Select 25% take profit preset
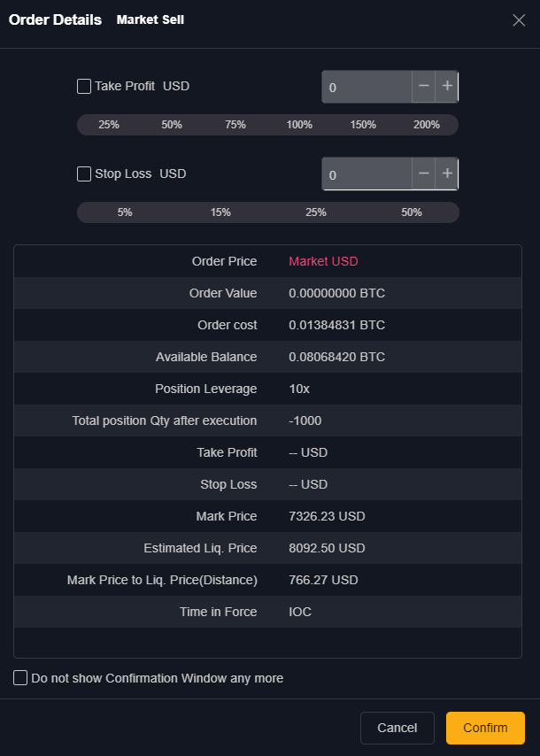 [109, 125]
